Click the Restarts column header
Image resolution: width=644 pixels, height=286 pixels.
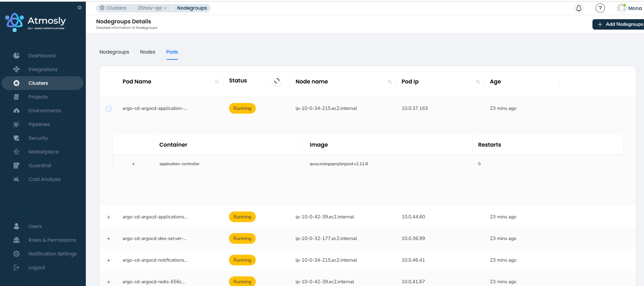490,145
